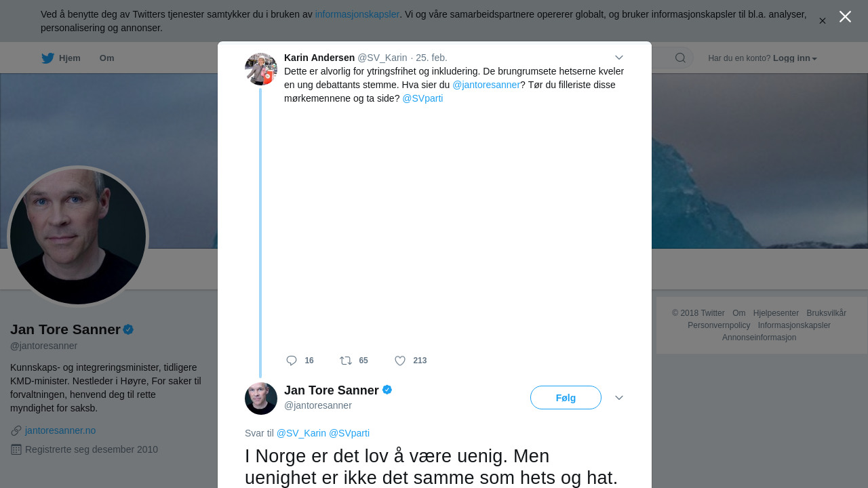Open more options chevron beside Følg button

(619, 398)
